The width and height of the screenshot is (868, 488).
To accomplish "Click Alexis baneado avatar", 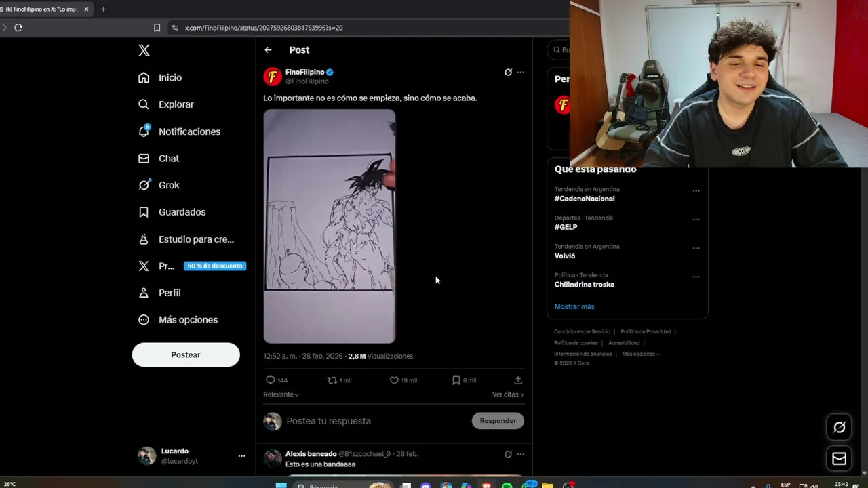I will 272,459.
